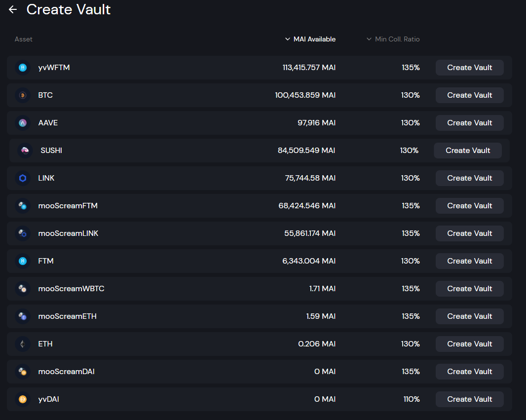Click the 75,744.58 MAI value
This screenshot has width=526, height=420.
pyautogui.click(x=310, y=178)
